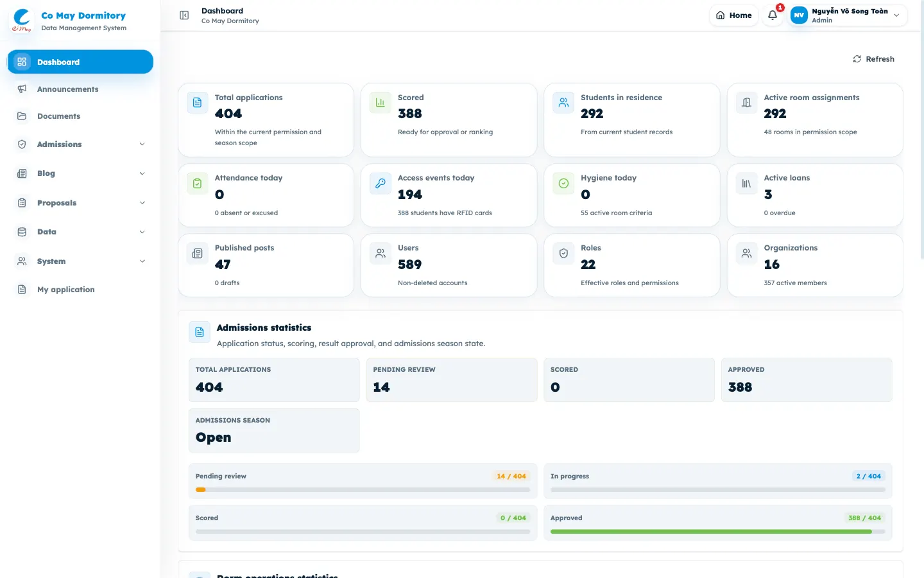The image size is (924, 578).
Task: Expand the System menu chevron
Action: click(x=142, y=261)
